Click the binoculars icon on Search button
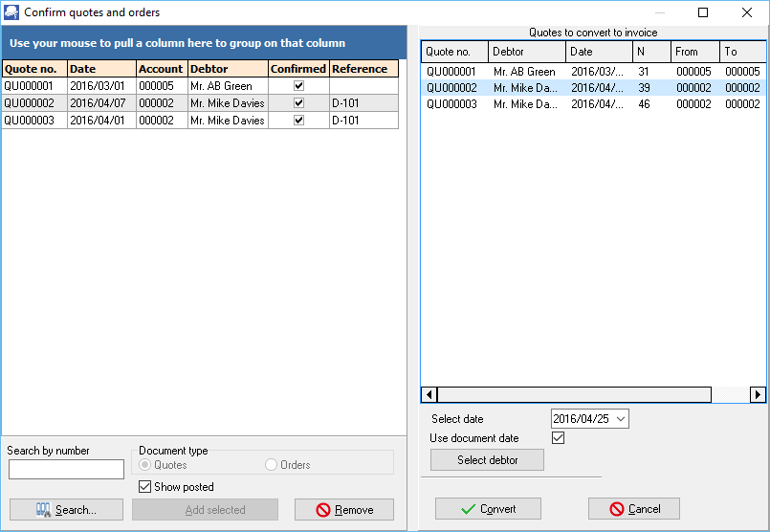Screen dimensions: 770x532 tap(43, 510)
